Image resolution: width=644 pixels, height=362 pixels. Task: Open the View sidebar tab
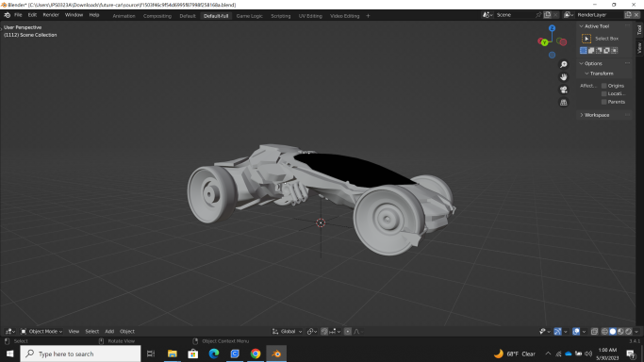point(639,48)
